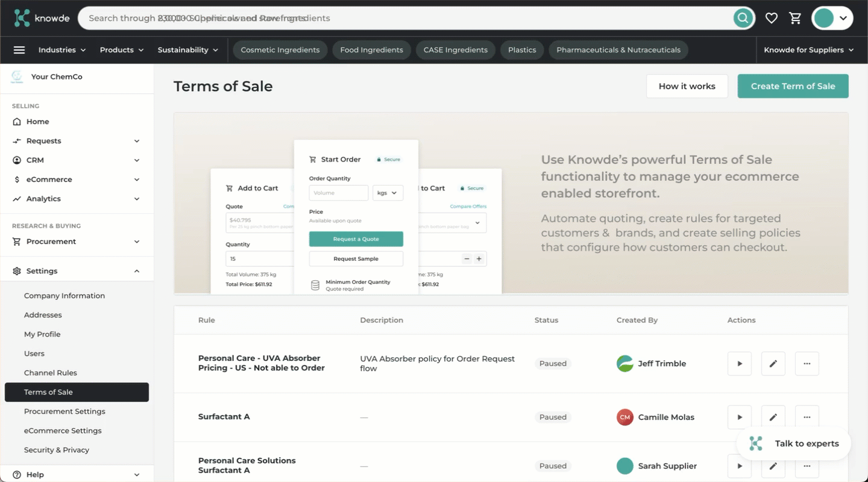
Task: Select Plastics category
Action: (x=522, y=50)
